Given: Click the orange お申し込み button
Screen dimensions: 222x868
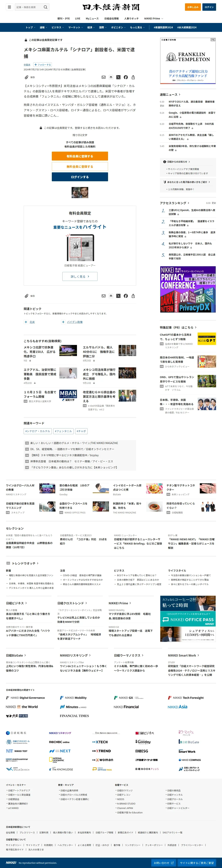Looking at the screenshot, I should click(193, 7).
